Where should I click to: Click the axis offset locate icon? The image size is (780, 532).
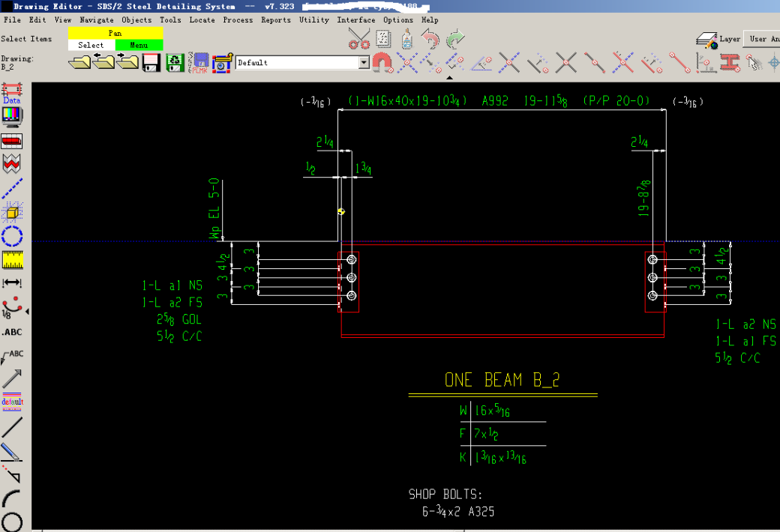pos(706,63)
